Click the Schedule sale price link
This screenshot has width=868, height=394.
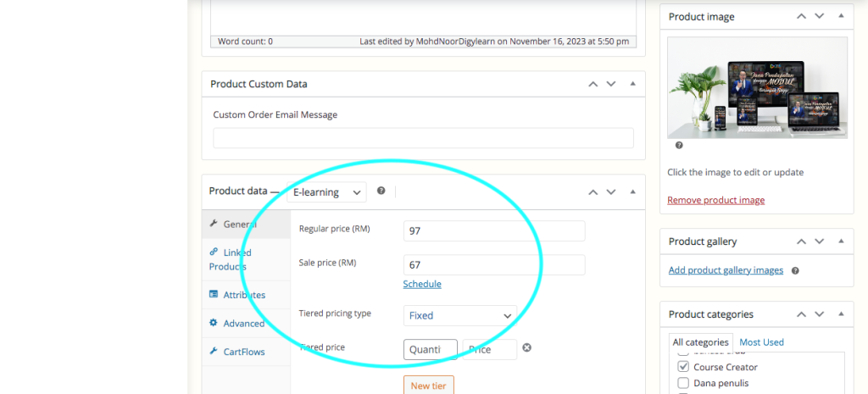coord(422,284)
